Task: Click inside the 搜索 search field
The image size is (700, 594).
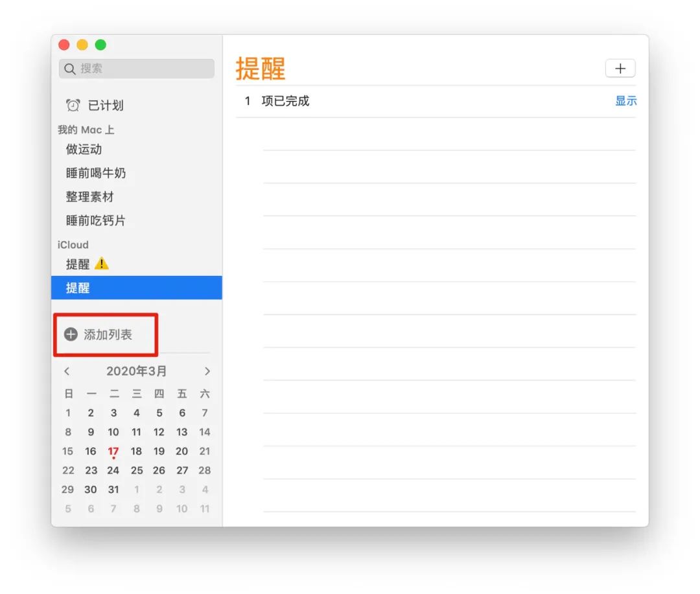Action: pos(143,69)
